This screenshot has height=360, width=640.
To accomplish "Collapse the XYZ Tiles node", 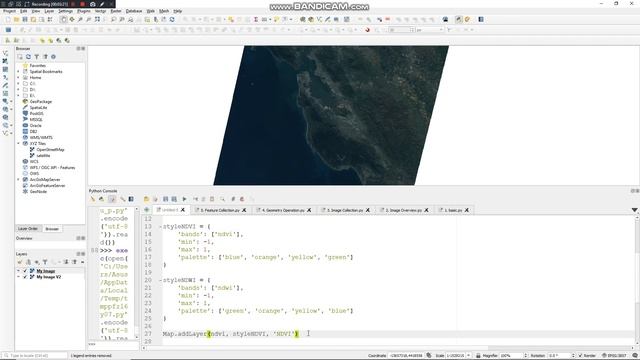I will (18, 144).
